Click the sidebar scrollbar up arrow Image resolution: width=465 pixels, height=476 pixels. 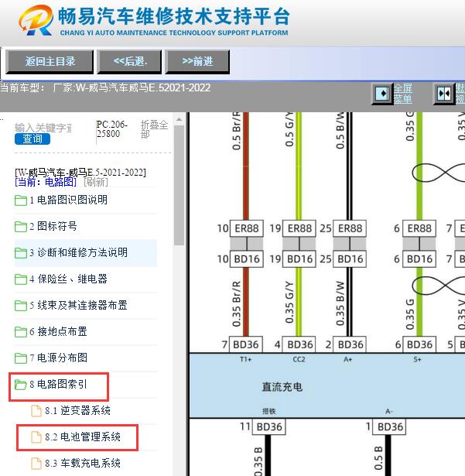click(x=179, y=119)
